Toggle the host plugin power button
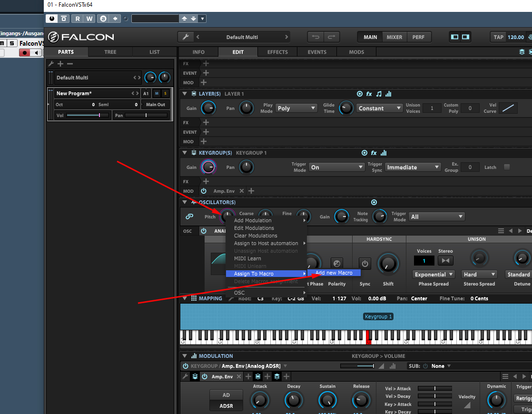 (x=51, y=19)
